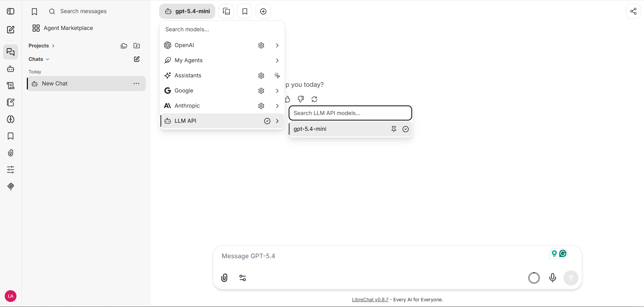The height and width of the screenshot is (307, 644).
Task: Open options menu for New Chat
Action: pyautogui.click(x=136, y=83)
